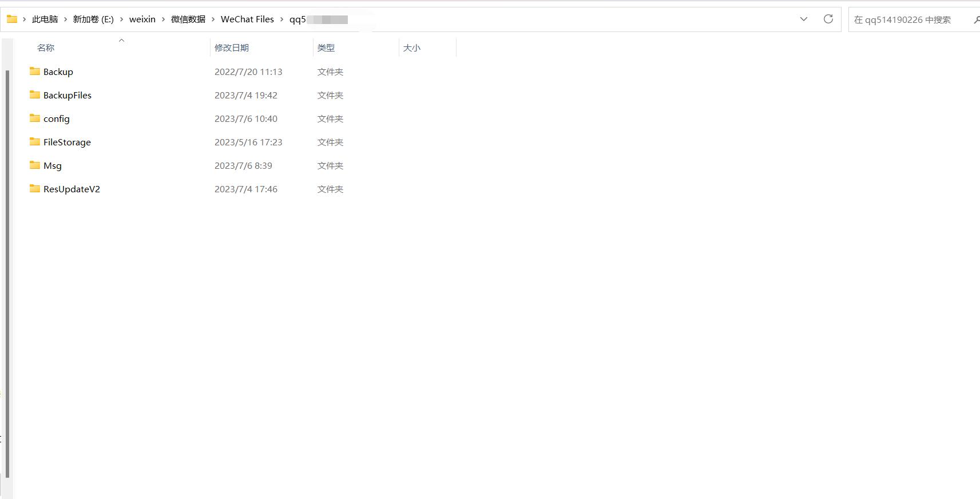Expand the chevron after 新加卷 (E:)
980x499 pixels.
point(121,19)
